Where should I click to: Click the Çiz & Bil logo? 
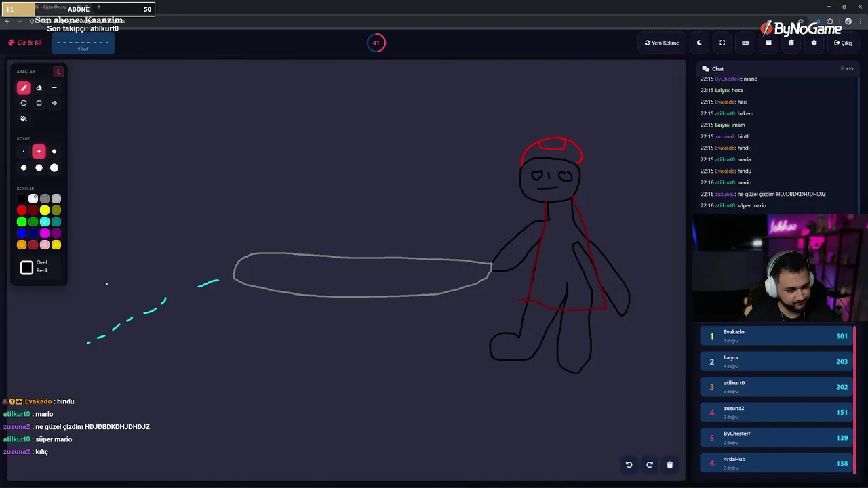click(25, 43)
